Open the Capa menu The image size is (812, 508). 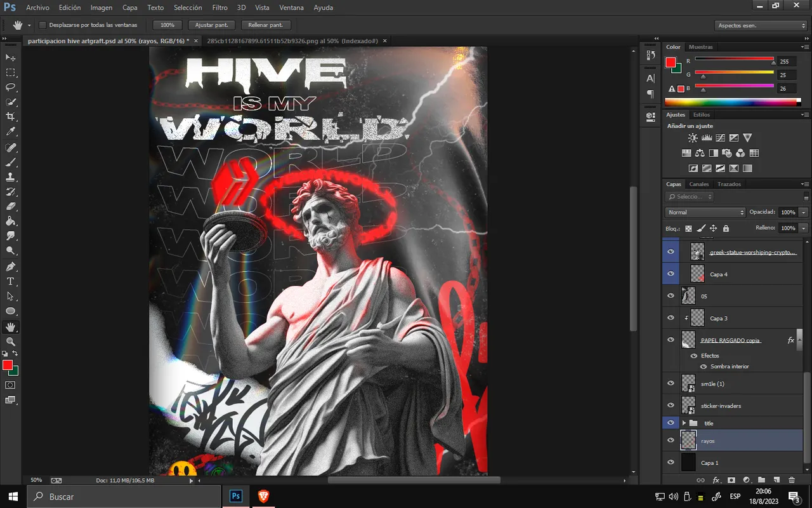(x=130, y=8)
